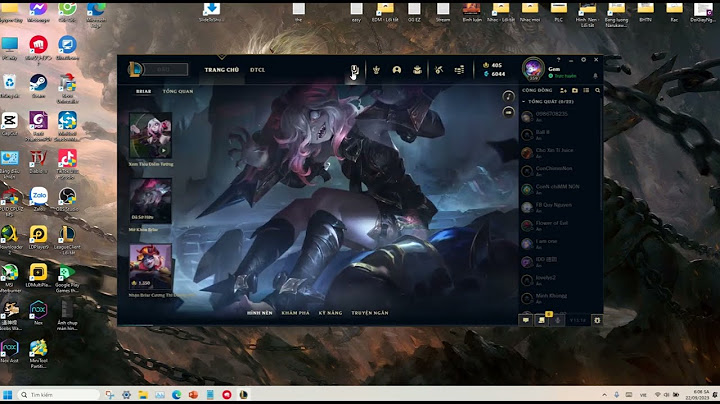Click the Blue Essence balance 6044
The image size is (720, 404).
click(494, 73)
